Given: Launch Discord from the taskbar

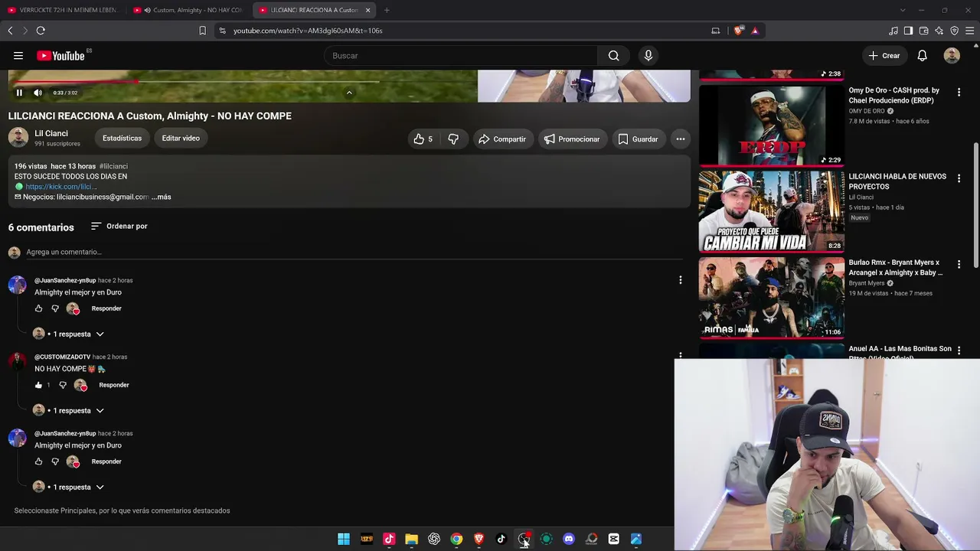Looking at the screenshot, I should click(569, 539).
